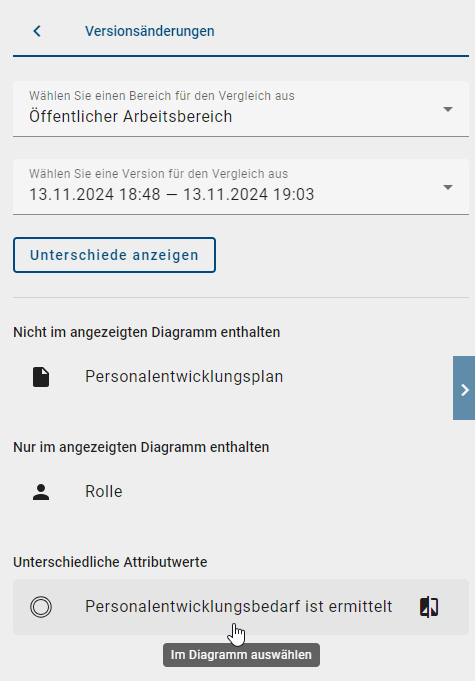
Task: Go back using the left chevron icon
Action: 37,31
